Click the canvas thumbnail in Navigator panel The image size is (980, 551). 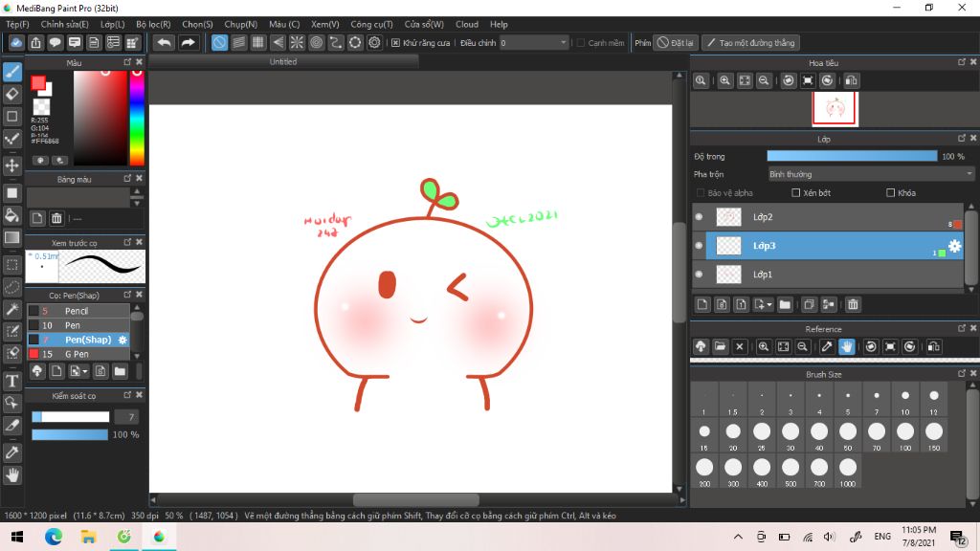pos(835,109)
